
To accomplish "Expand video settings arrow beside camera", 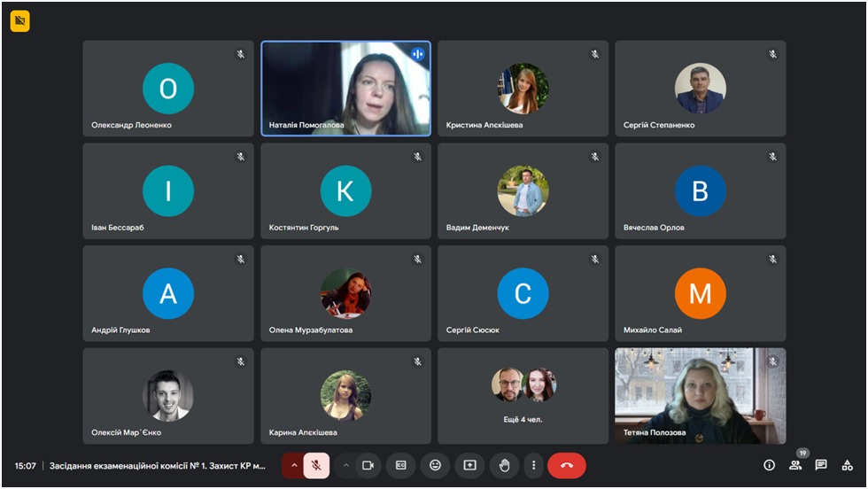I will [346, 465].
